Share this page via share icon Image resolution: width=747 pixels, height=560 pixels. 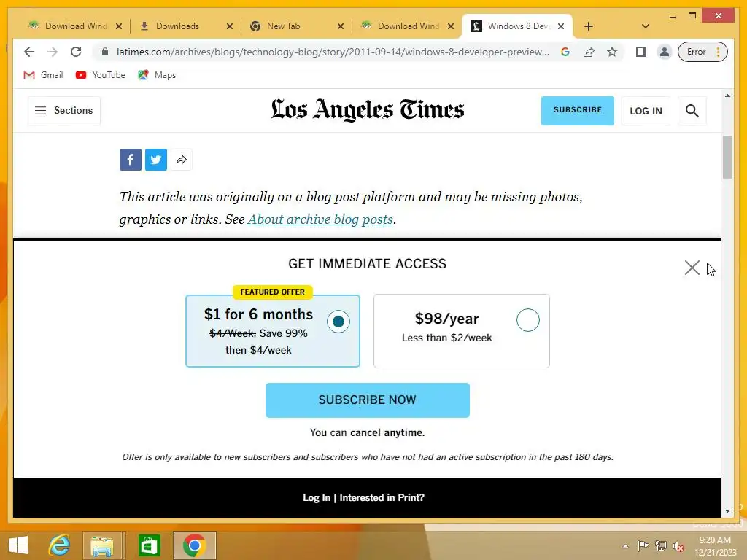click(589, 52)
